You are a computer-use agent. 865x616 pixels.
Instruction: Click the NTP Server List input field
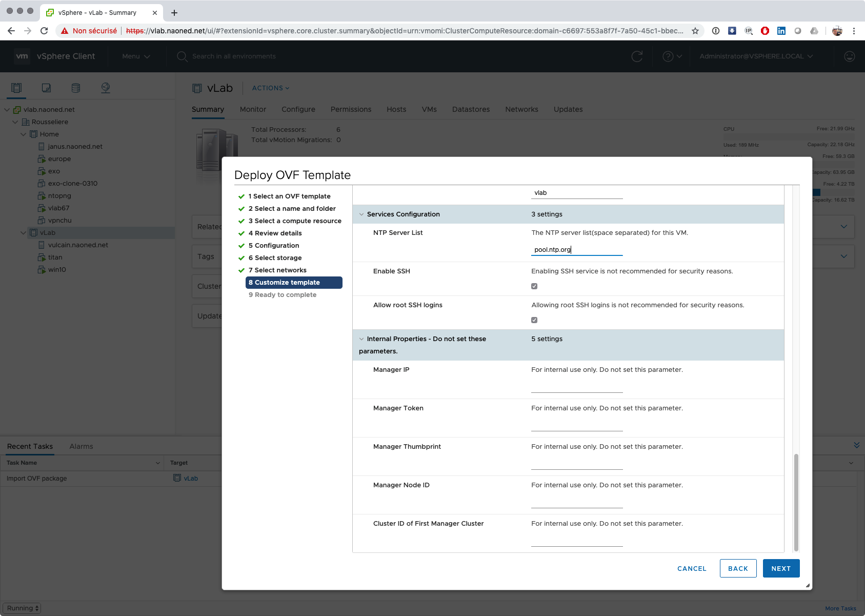point(576,250)
